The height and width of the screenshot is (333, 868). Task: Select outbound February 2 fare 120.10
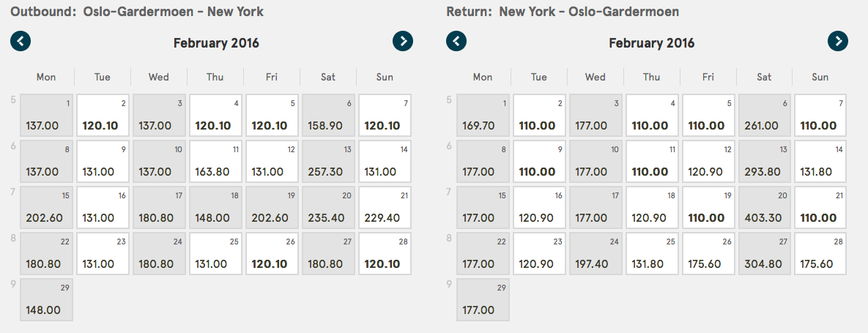(103, 115)
